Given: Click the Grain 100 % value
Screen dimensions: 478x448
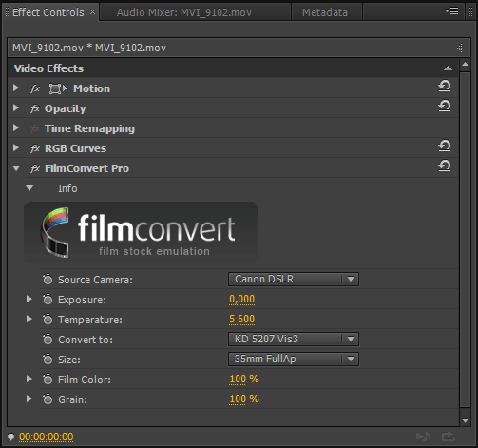Looking at the screenshot, I should [244, 399].
